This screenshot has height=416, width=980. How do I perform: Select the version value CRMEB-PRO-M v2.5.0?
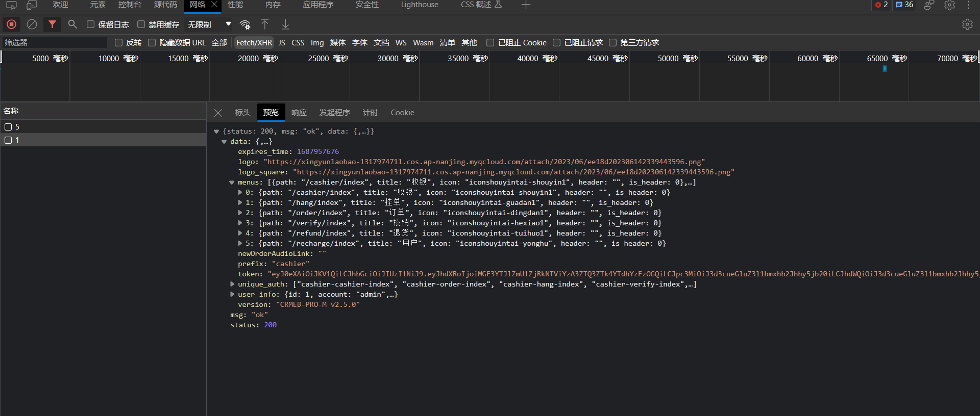(x=318, y=305)
